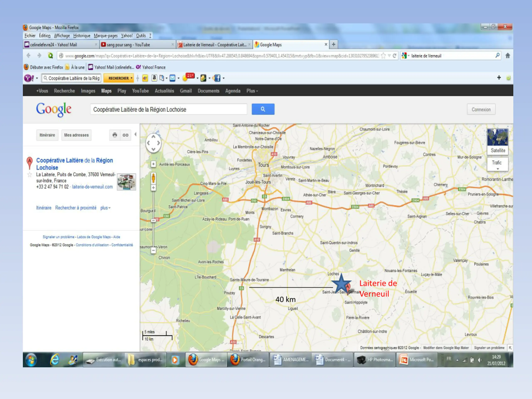The height and width of the screenshot is (399, 532).
Task: Click the map pan control wheel
Action: 153,143
